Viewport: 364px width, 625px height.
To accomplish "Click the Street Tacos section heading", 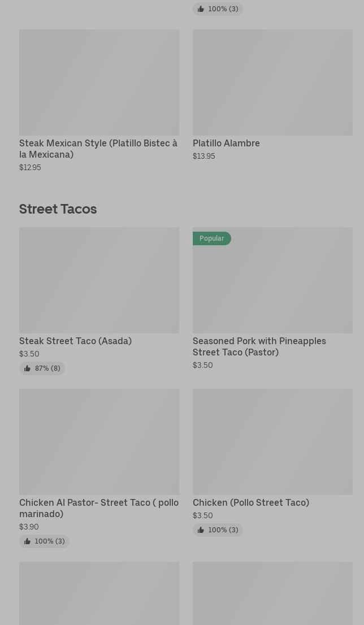I will click(x=58, y=209).
